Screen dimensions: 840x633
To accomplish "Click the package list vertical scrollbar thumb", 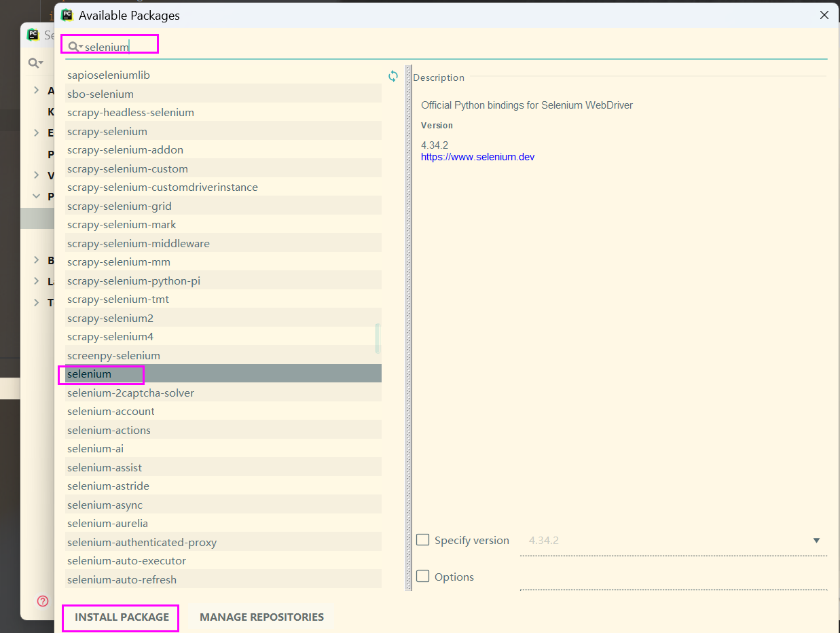I will [378, 338].
